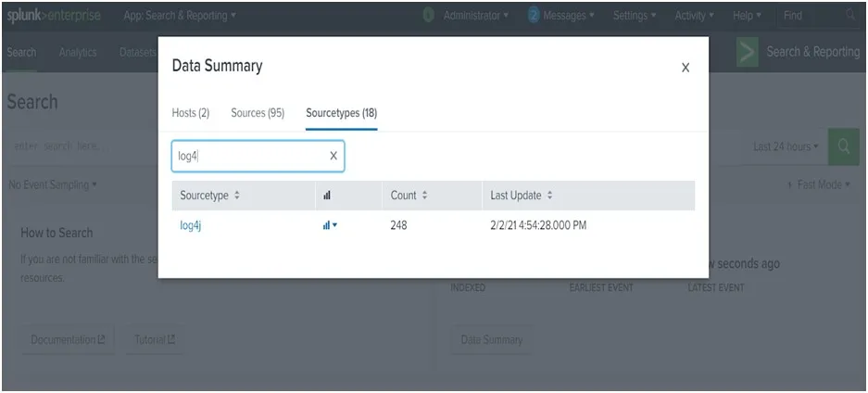Click the Search & Reporting app icon

pos(748,53)
